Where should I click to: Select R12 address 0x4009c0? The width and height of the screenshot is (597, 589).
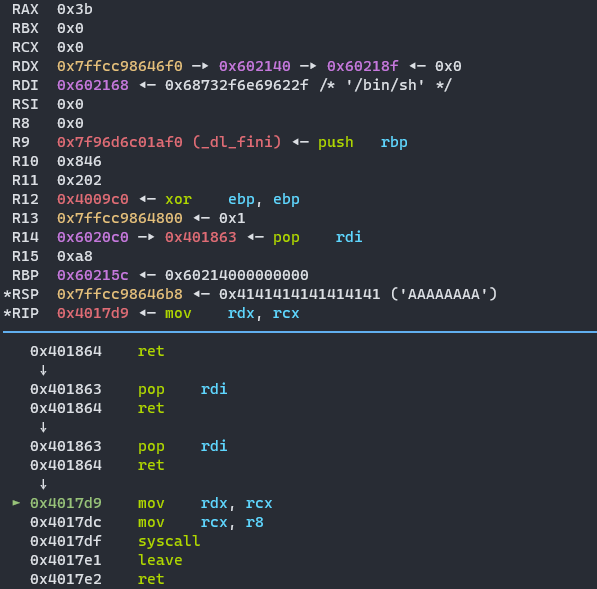pos(93,199)
